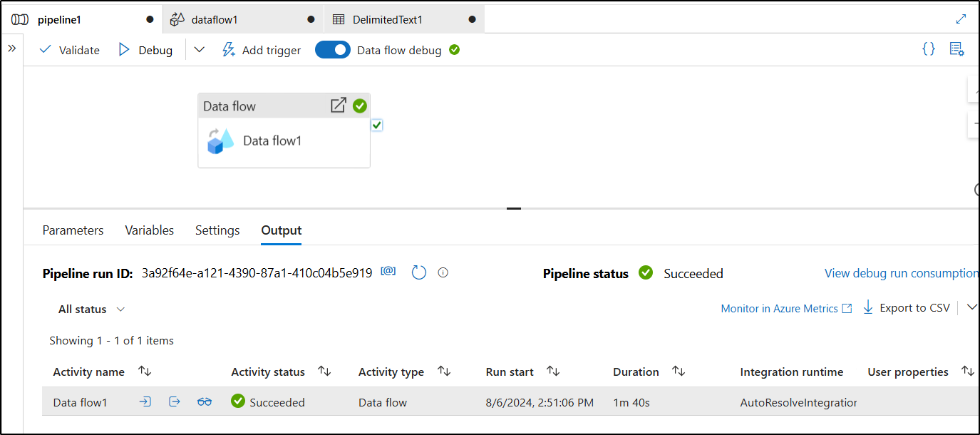Click the success output connector on Data flow

(377, 125)
